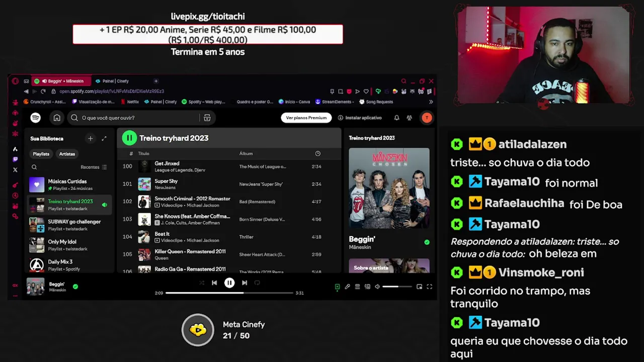Open the Thriller album link
The height and width of the screenshot is (362, 644).
247,237
